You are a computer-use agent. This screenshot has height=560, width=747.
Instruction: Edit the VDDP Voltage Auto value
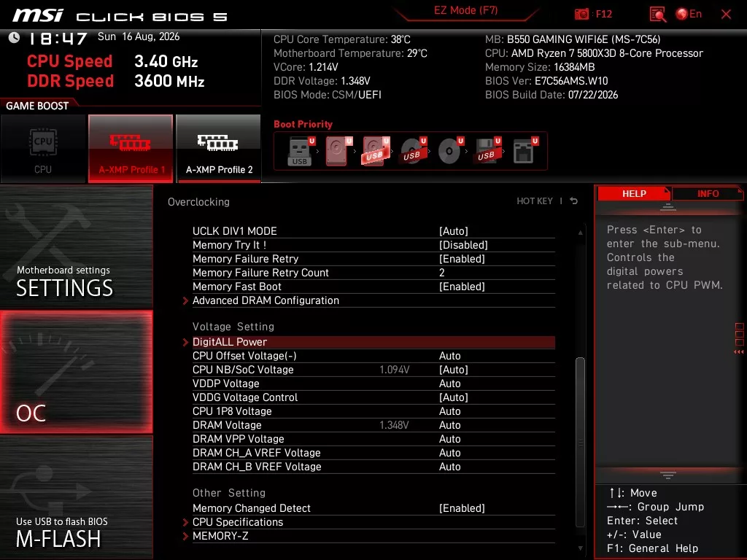[449, 384]
